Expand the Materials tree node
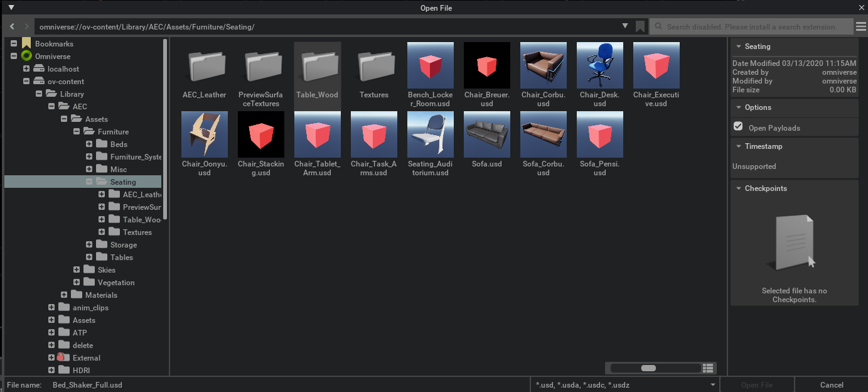 pos(64,295)
